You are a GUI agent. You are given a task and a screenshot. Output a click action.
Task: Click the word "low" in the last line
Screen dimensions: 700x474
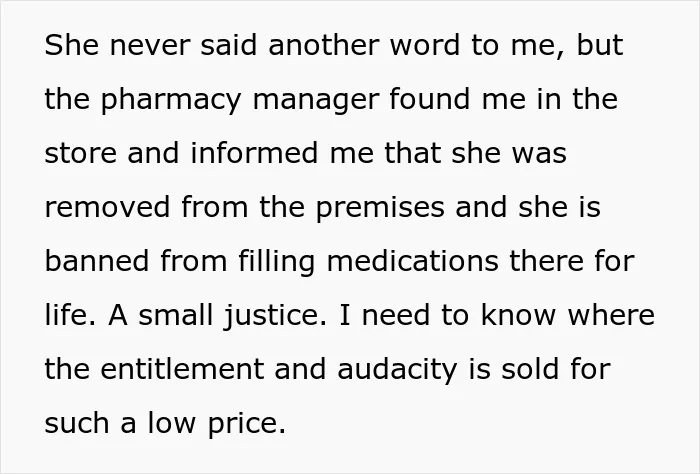pos(172,423)
